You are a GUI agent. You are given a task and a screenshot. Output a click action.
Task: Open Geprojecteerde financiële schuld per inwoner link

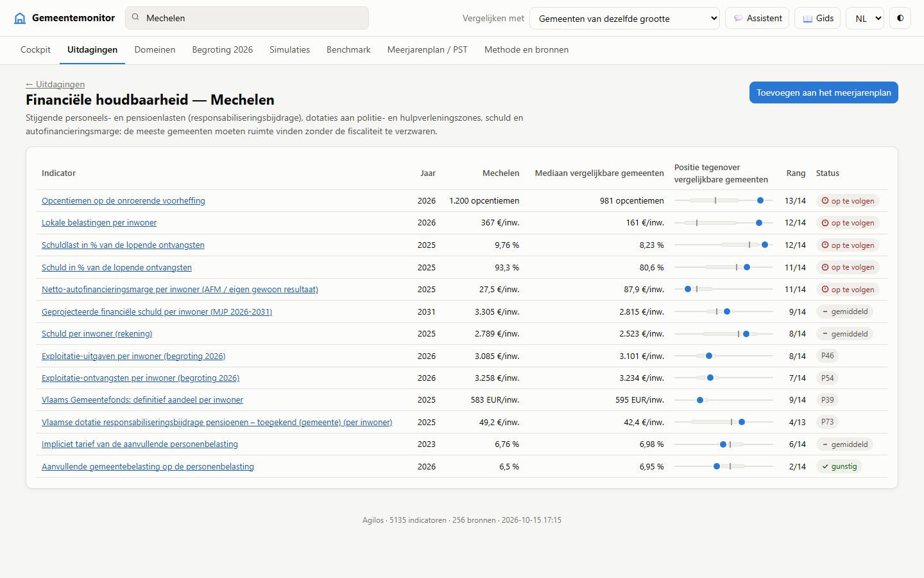pyautogui.click(x=157, y=311)
